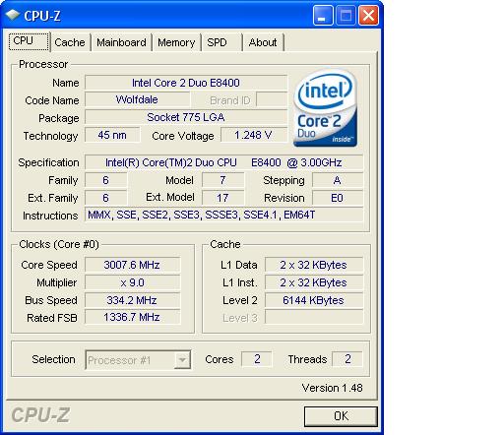Click the Instructions list MMX, SSE field
The width and height of the screenshot is (504, 435).
[223, 215]
